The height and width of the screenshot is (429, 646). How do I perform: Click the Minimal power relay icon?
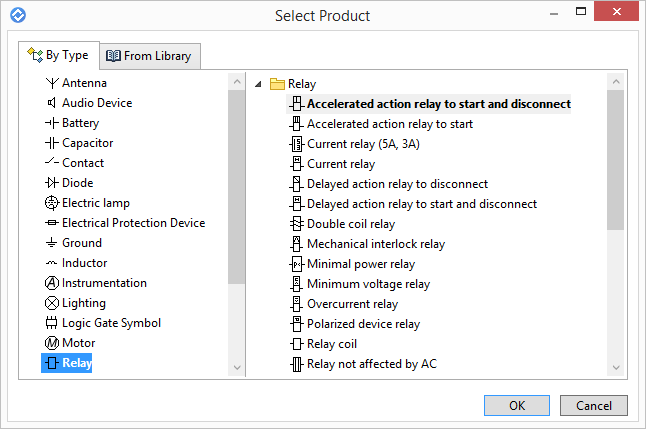[296, 264]
